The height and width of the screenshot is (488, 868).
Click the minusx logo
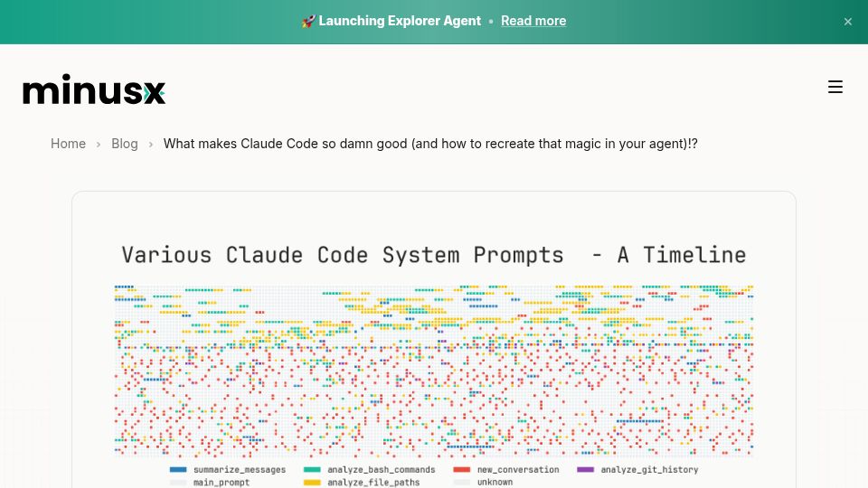pos(94,89)
